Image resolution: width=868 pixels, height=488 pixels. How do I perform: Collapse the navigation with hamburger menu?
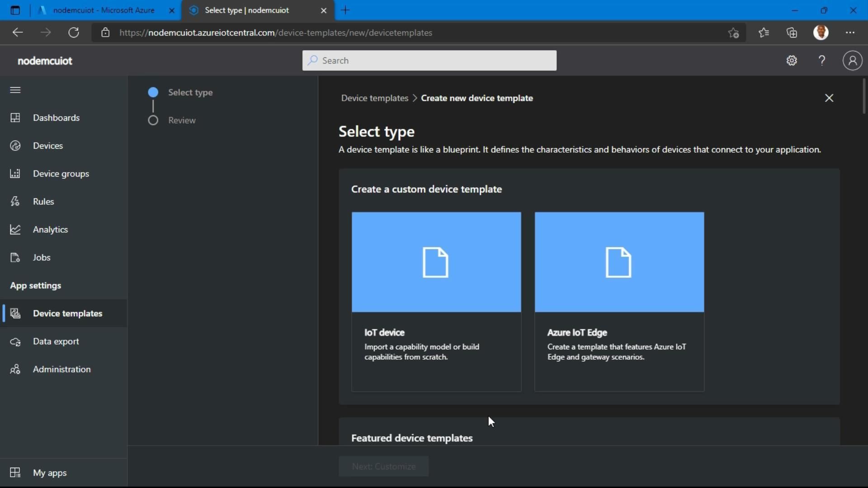pyautogui.click(x=15, y=90)
